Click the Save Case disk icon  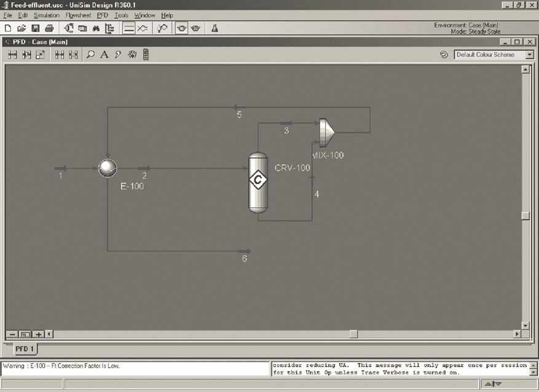[35, 28]
